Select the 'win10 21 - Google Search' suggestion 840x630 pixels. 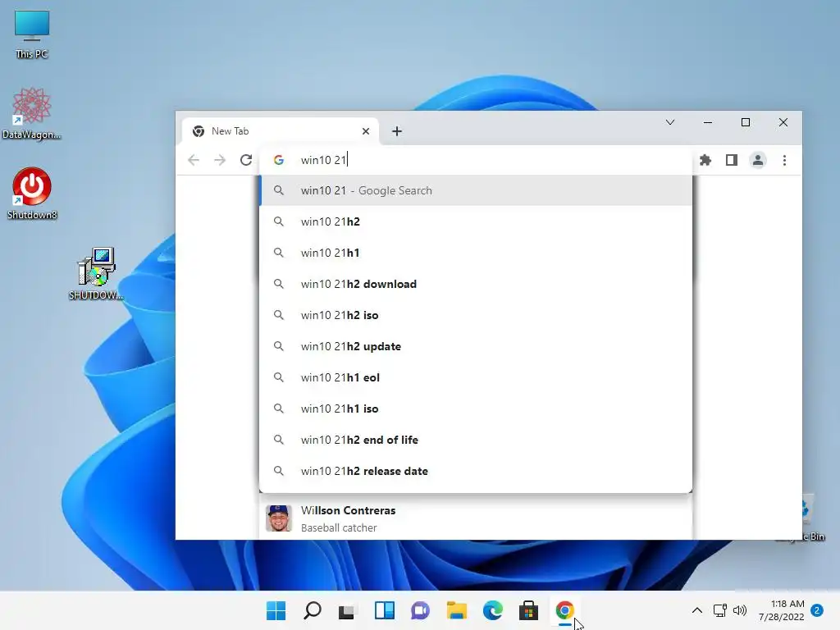pos(476,190)
